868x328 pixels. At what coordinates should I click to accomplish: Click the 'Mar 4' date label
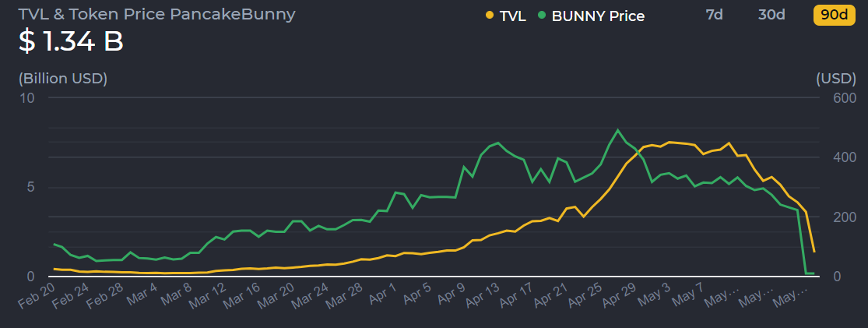click(141, 293)
